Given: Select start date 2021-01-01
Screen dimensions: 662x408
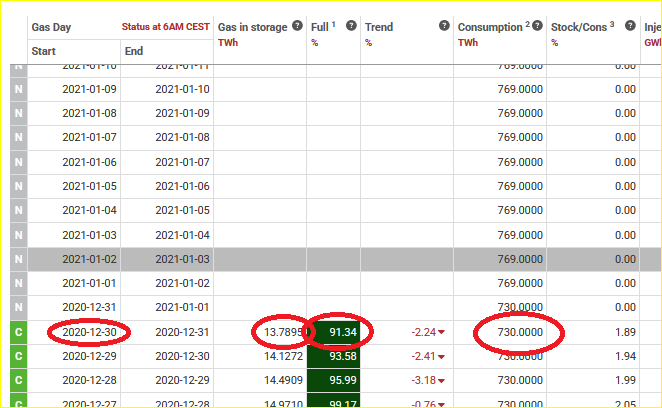Looking at the screenshot, I should pos(89,283).
